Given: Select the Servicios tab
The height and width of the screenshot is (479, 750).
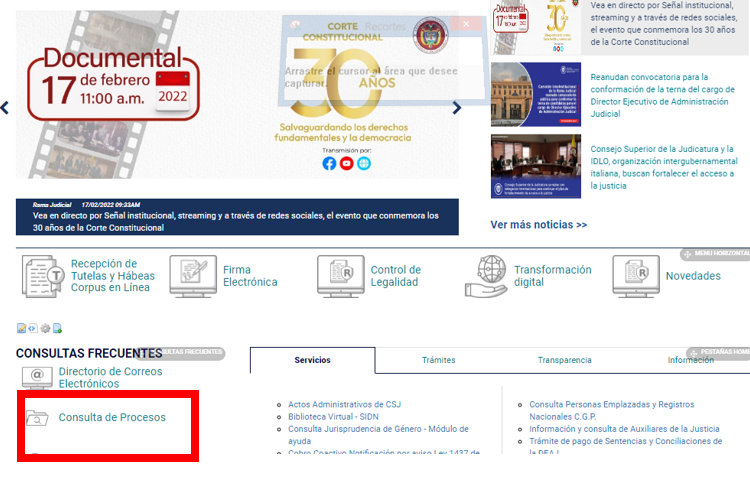Looking at the screenshot, I should (x=312, y=360).
